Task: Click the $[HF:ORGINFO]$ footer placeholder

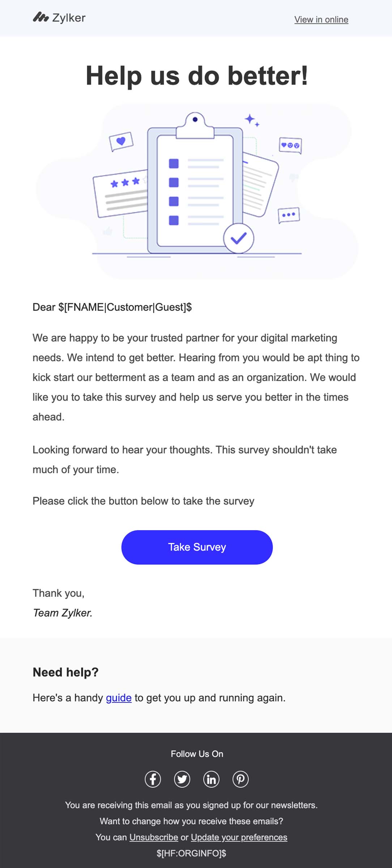Action: point(191,854)
